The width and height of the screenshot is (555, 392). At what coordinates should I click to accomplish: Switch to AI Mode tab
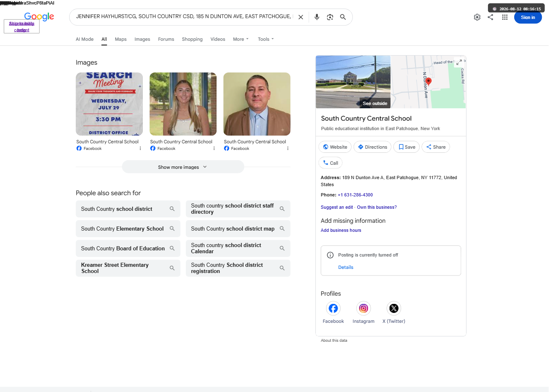click(84, 39)
